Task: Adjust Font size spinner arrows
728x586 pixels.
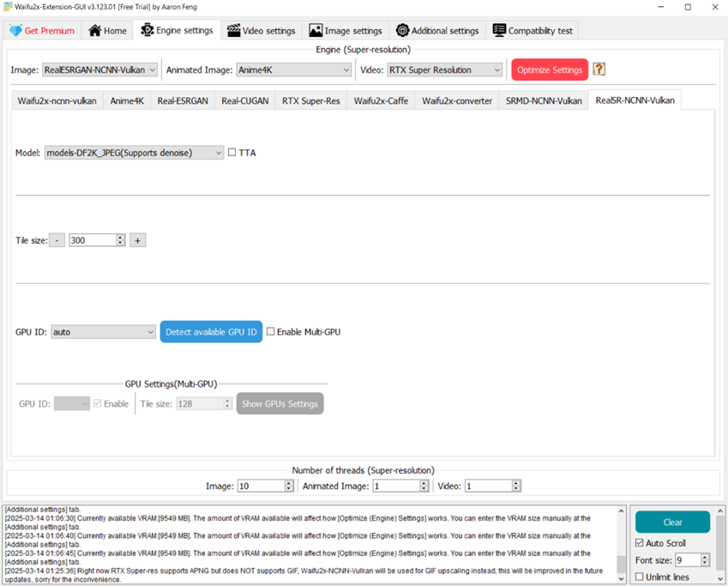Action: click(705, 560)
